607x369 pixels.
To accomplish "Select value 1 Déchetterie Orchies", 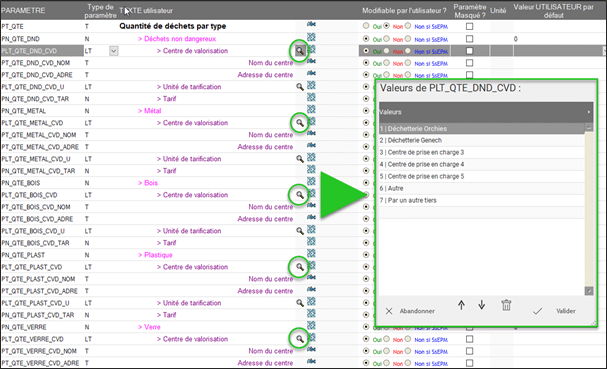I will 482,129.
